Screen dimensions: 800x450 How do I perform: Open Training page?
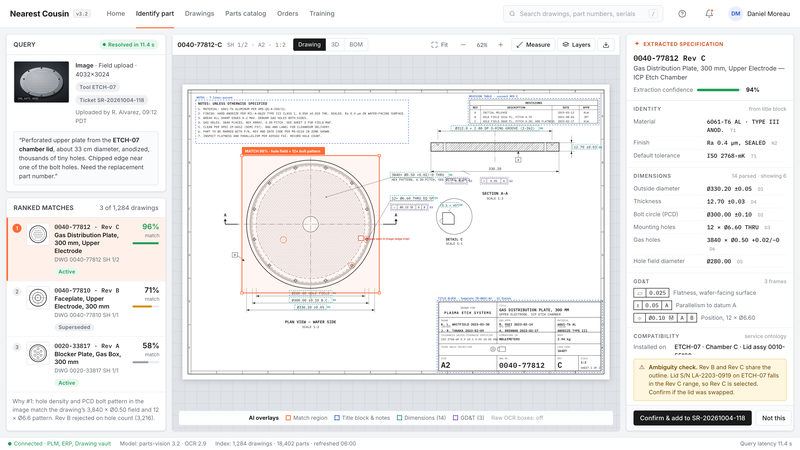[322, 14]
